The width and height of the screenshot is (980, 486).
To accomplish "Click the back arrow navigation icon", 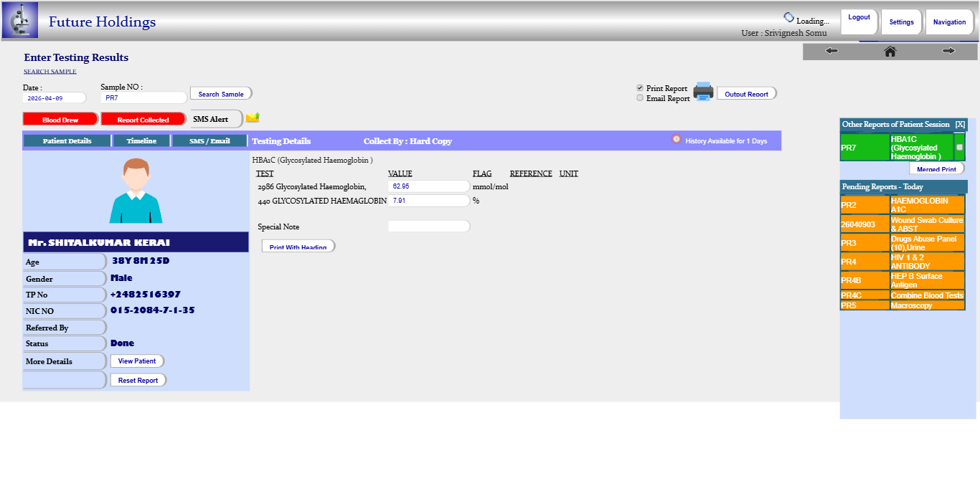I will click(831, 51).
